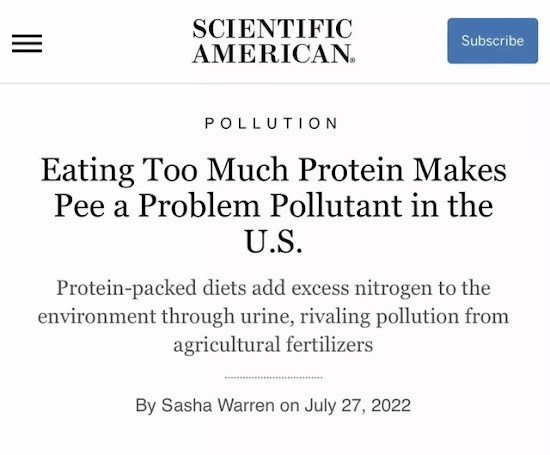Click the subheading line 'Protein-packed diets add excess nitrogen'
Image resolution: width=550 pixels, height=455 pixels.
tap(244, 289)
